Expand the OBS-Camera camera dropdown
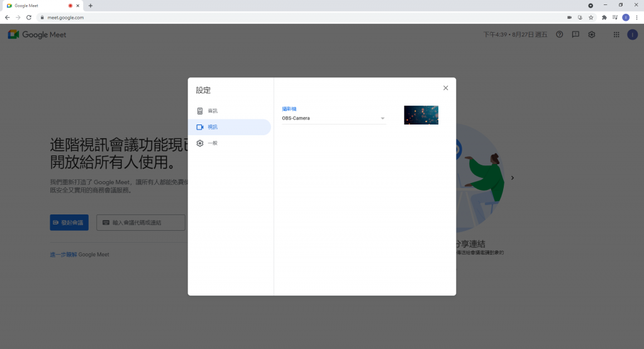Viewport: 644px width, 349px height. tap(334, 118)
